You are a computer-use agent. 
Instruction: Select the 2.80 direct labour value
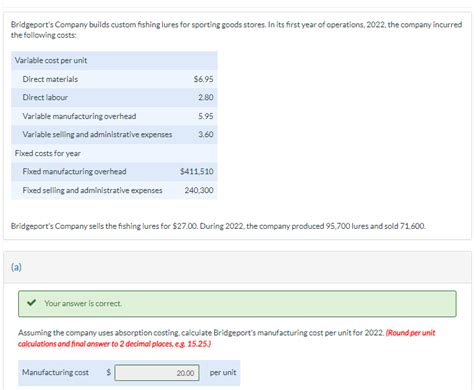[x=206, y=97]
